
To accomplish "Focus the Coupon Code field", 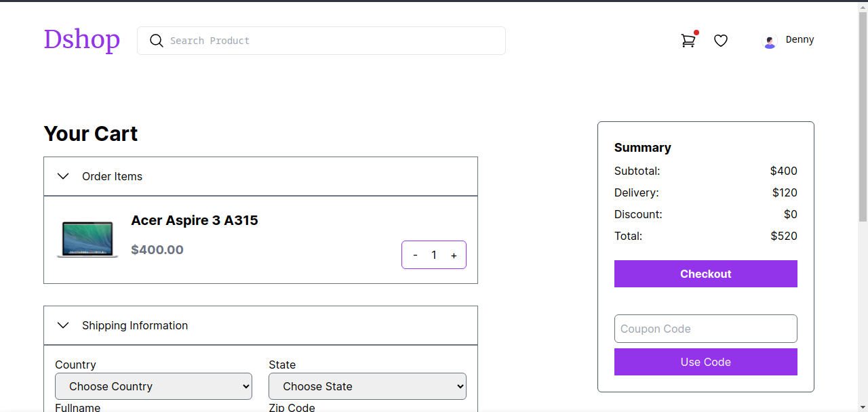I will [705, 329].
